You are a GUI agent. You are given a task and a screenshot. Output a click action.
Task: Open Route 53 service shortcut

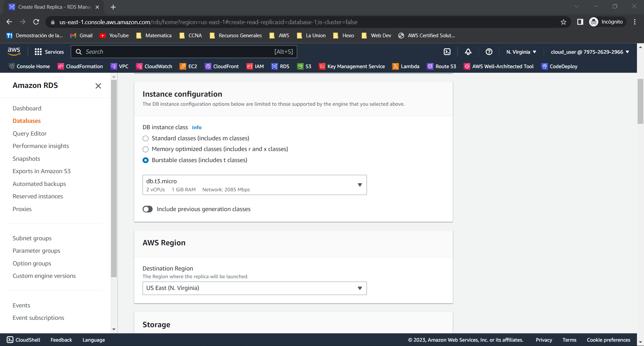click(x=441, y=66)
